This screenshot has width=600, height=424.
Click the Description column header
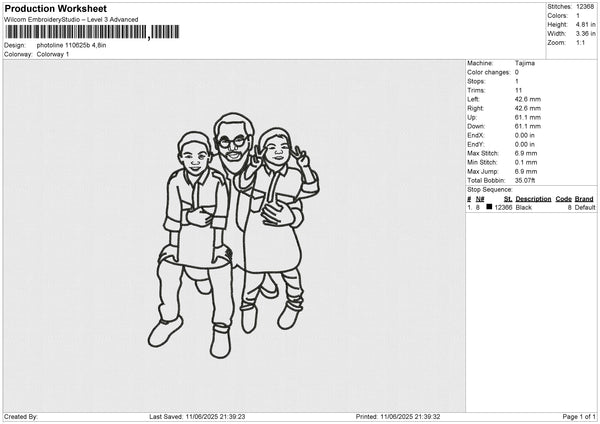pyautogui.click(x=533, y=199)
